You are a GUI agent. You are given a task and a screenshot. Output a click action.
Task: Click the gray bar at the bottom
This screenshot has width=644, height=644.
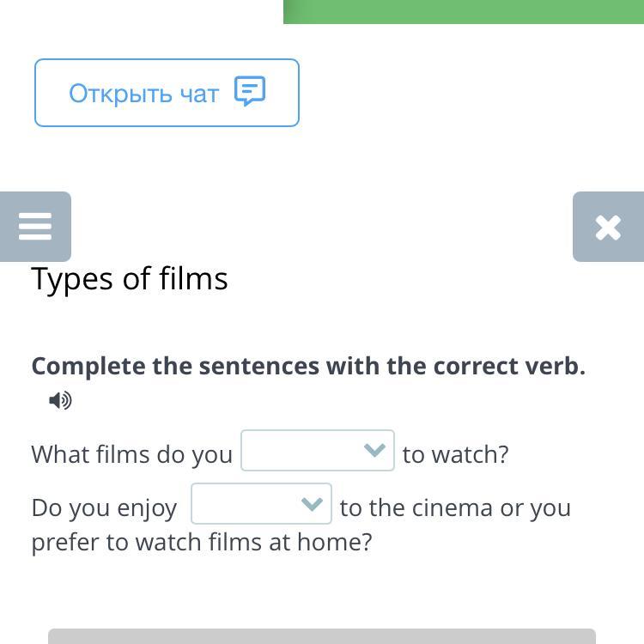pyautogui.click(x=322, y=636)
